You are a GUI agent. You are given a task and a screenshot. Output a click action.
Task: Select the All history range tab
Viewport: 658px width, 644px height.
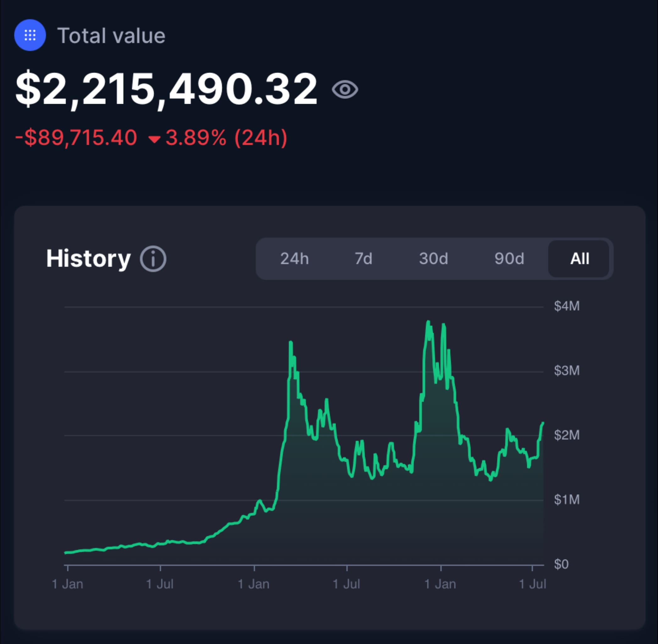point(579,259)
